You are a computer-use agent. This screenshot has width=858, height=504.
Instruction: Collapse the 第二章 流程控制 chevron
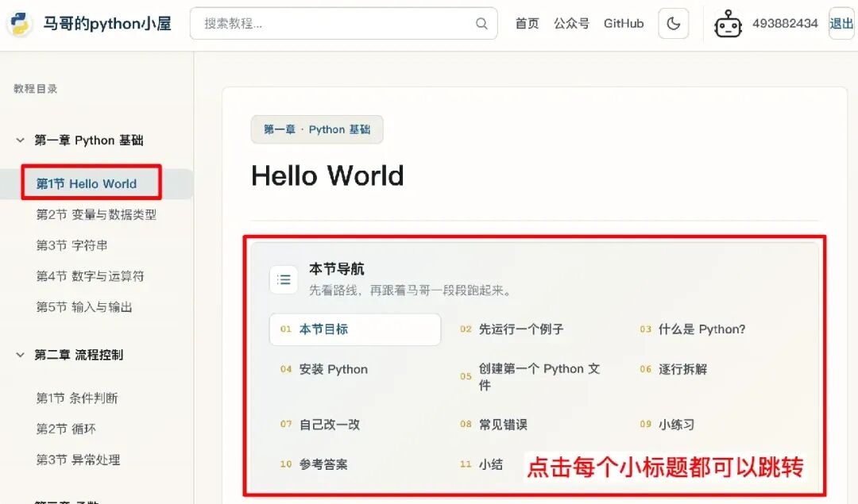[x=20, y=355]
